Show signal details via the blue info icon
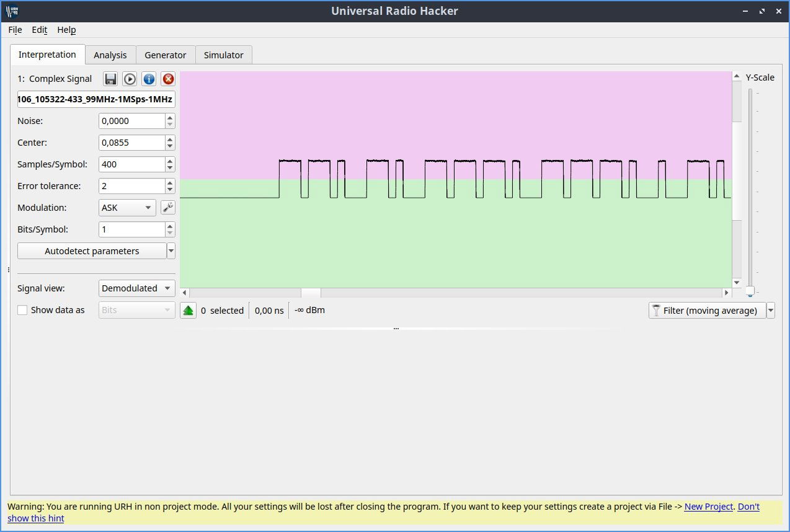This screenshot has height=532, width=790. 149,79
